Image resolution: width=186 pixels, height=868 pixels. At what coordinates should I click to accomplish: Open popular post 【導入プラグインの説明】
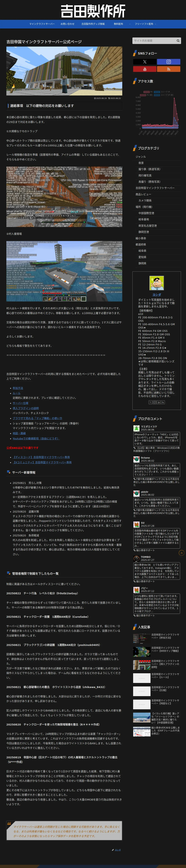point(157,665)
